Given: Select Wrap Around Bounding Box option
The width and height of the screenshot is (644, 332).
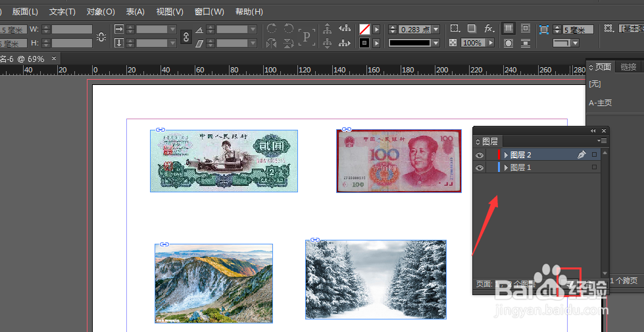Looking at the screenshot, I should pyautogui.click(x=526, y=28).
